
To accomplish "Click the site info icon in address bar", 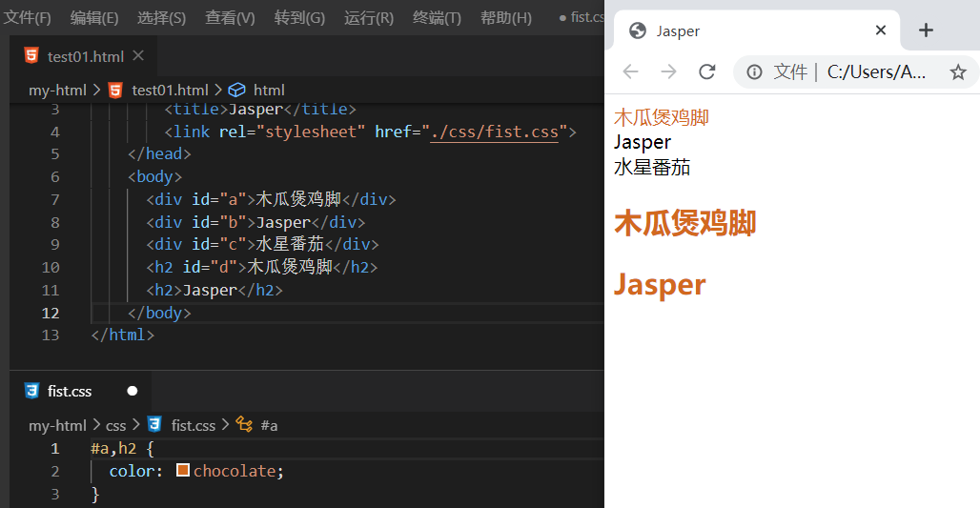I will pos(754,71).
